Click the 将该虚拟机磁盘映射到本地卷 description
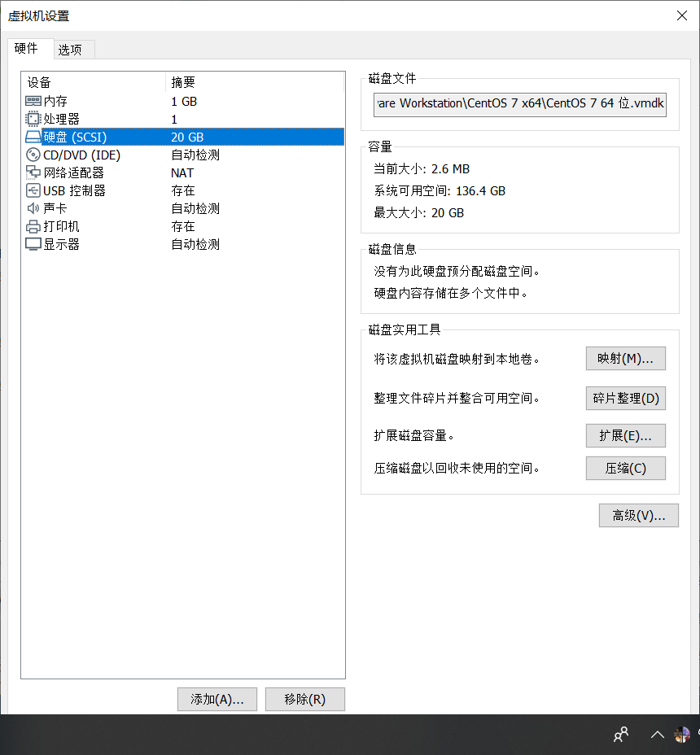Viewport: 700px width, 755px height. (457, 359)
